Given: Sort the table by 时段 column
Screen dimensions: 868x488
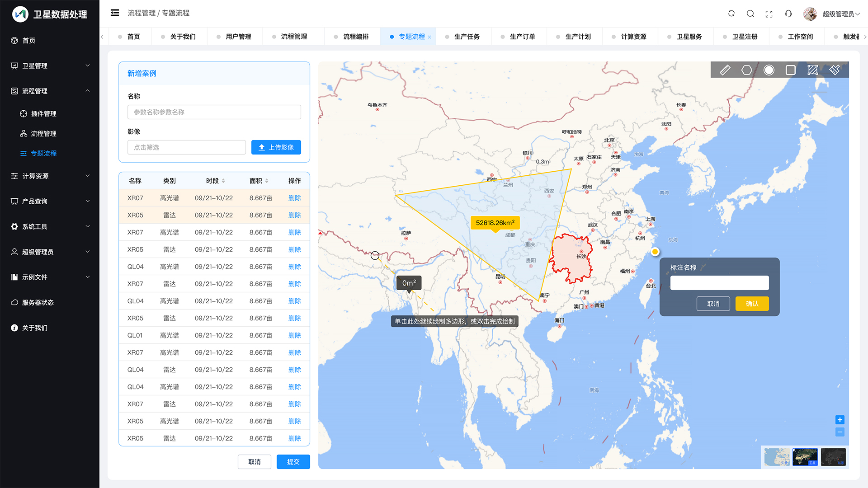Looking at the screenshot, I should click(223, 181).
